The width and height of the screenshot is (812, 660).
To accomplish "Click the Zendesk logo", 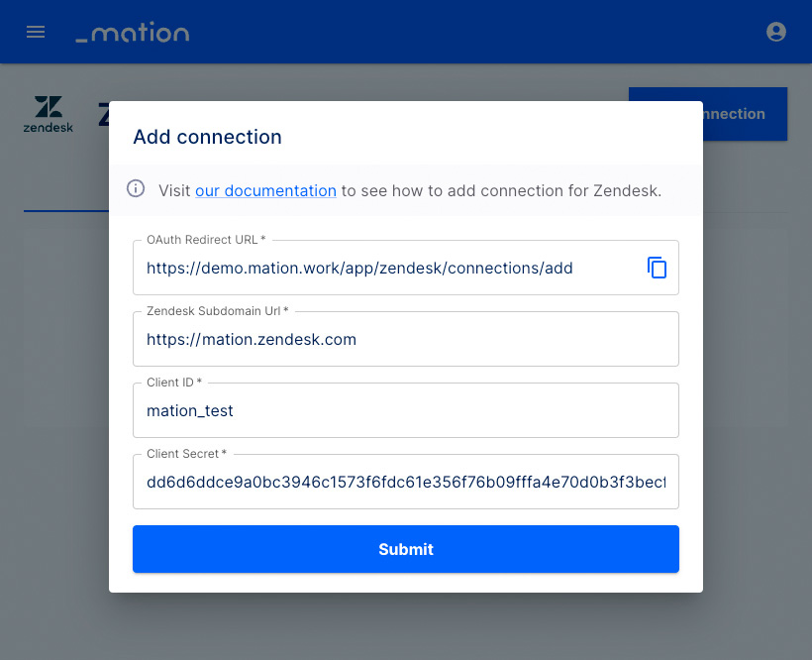I will (49, 114).
